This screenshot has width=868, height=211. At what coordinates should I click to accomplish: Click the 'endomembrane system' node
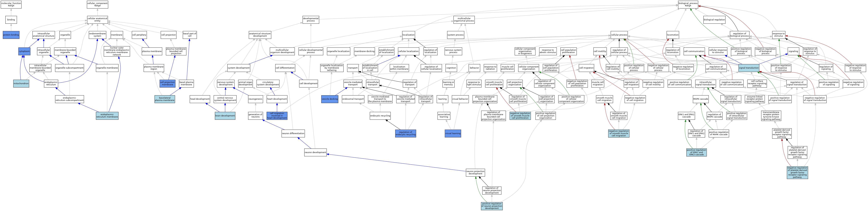[x=97, y=35]
